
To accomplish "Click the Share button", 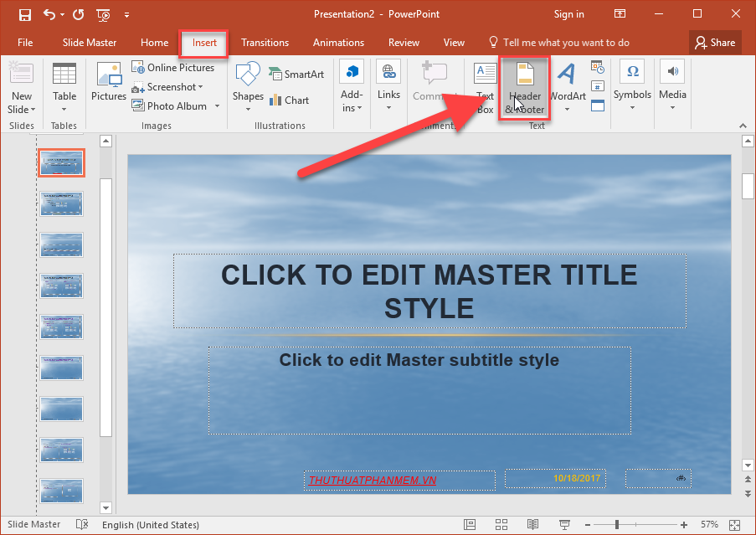I will (x=715, y=43).
